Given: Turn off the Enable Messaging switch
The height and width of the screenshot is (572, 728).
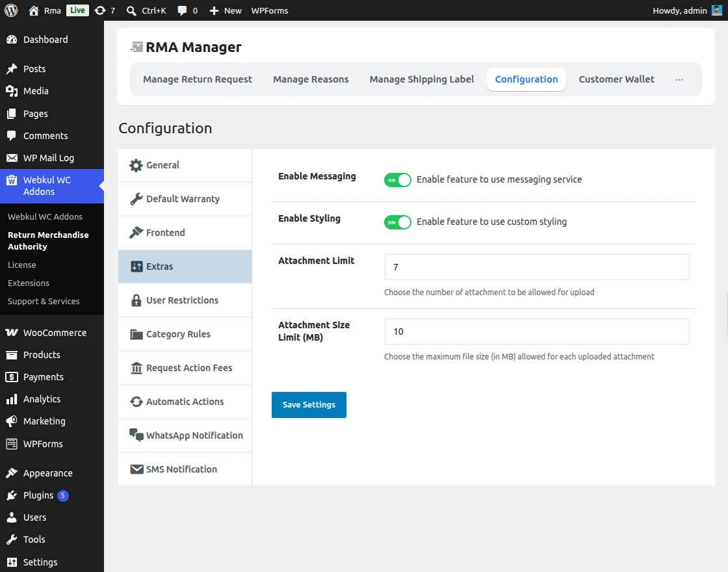Looking at the screenshot, I should (397, 180).
